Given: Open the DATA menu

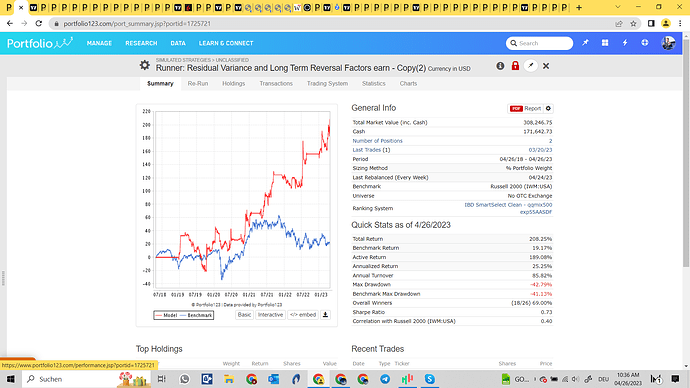Looking at the screenshot, I should coord(178,43).
